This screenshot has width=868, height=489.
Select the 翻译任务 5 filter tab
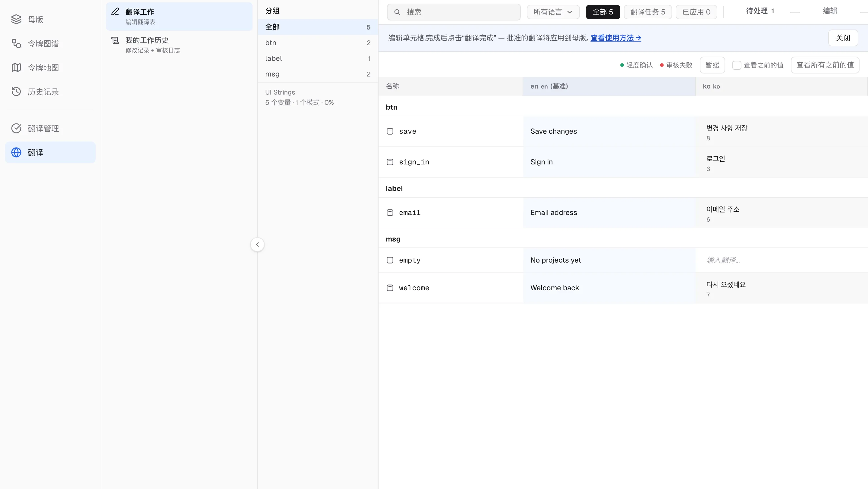coord(648,12)
